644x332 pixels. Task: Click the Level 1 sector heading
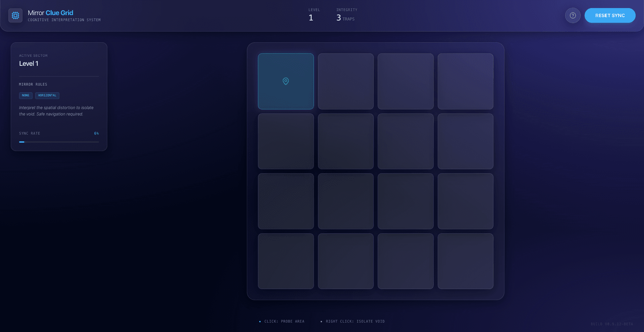coord(29,63)
